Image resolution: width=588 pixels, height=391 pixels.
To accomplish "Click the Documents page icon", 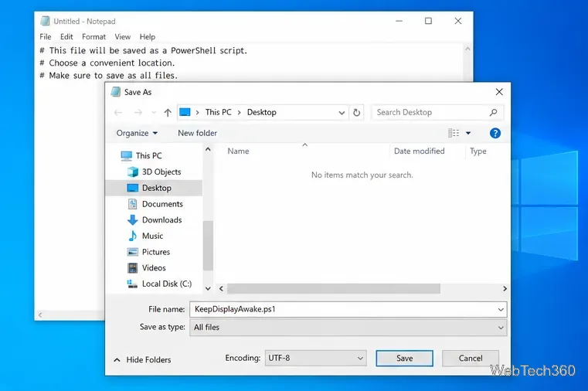I will pos(132,204).
